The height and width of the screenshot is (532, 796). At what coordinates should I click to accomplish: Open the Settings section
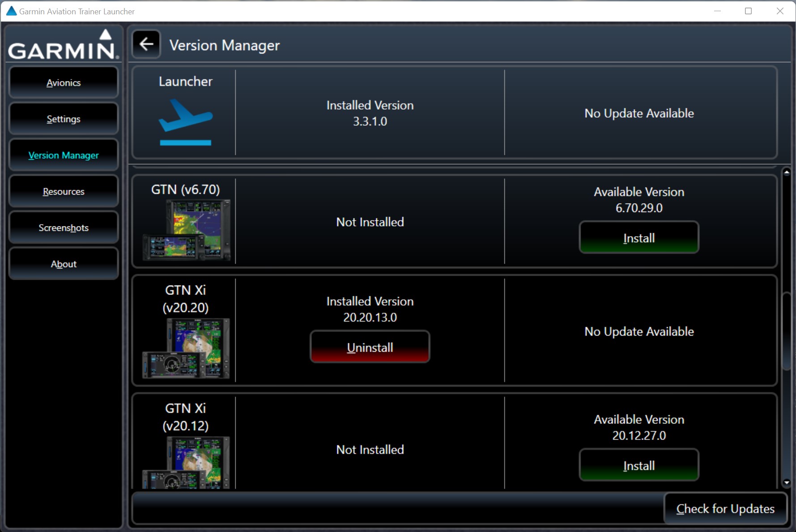coord(64,119)
